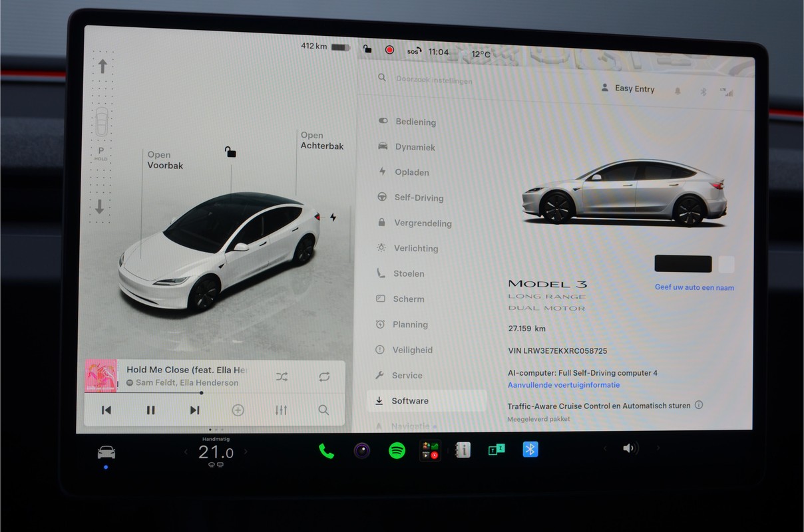Tap the VIN LRW3E7EKXRC058725 text

558,350
